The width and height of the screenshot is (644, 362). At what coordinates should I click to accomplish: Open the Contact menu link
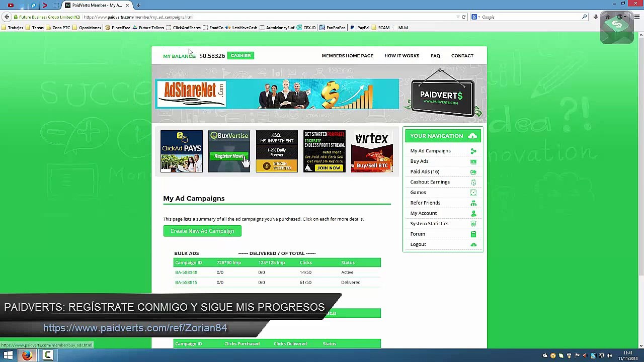462,56
